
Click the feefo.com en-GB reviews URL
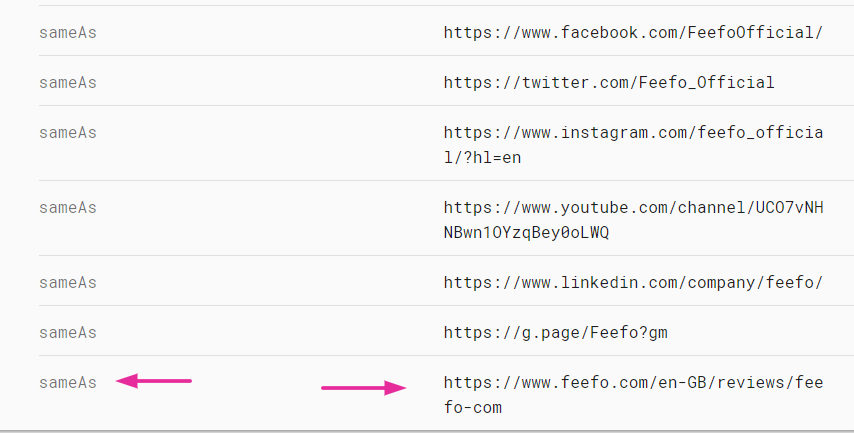coord(633,382)
